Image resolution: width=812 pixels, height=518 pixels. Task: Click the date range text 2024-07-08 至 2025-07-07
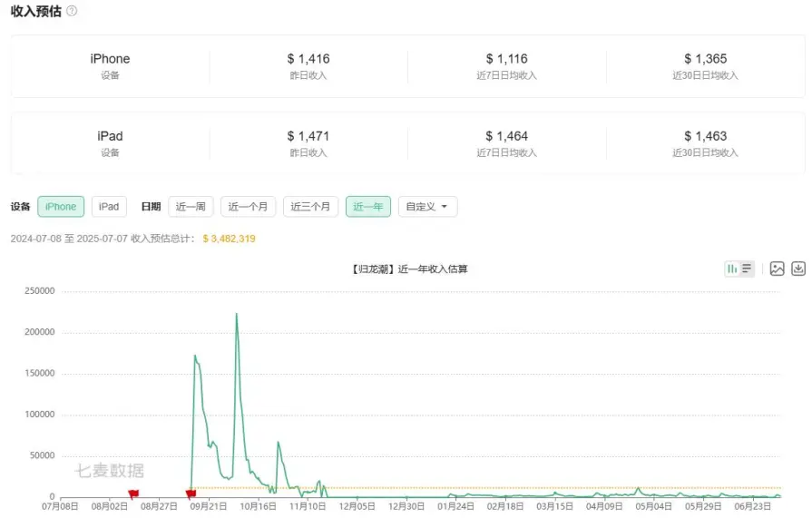69,239
